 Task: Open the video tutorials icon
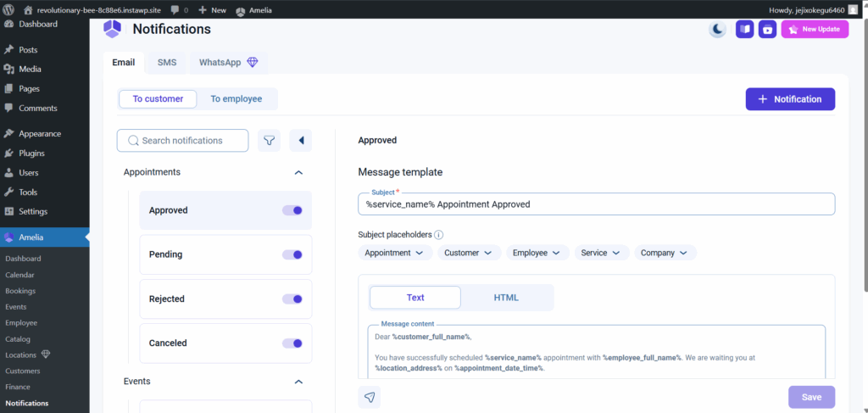[767, 30]
